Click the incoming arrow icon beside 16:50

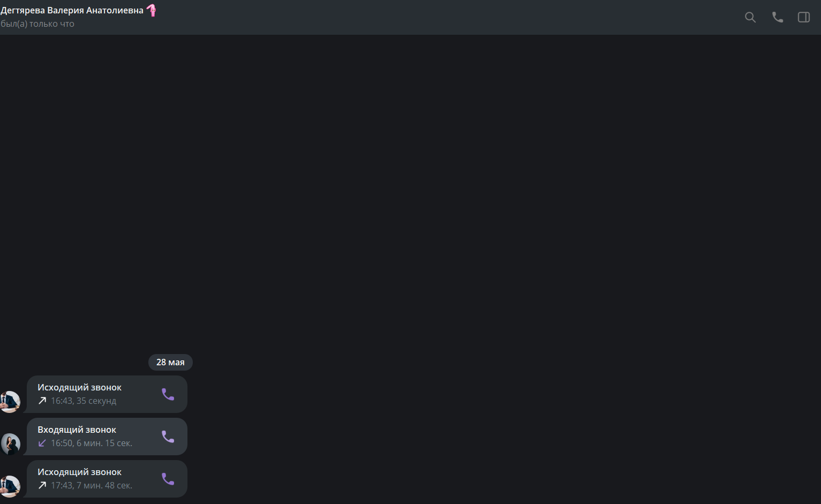pos(42,443)
